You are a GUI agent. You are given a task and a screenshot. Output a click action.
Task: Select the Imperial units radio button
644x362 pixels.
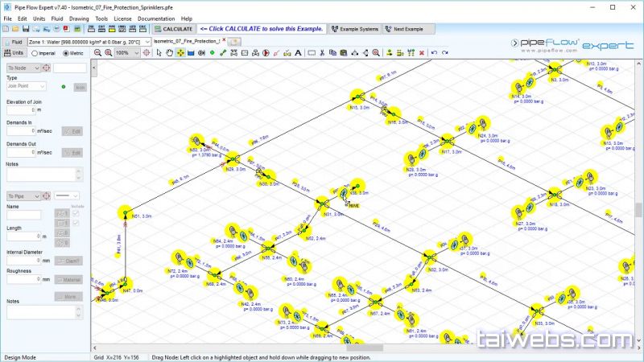[35, 53]
